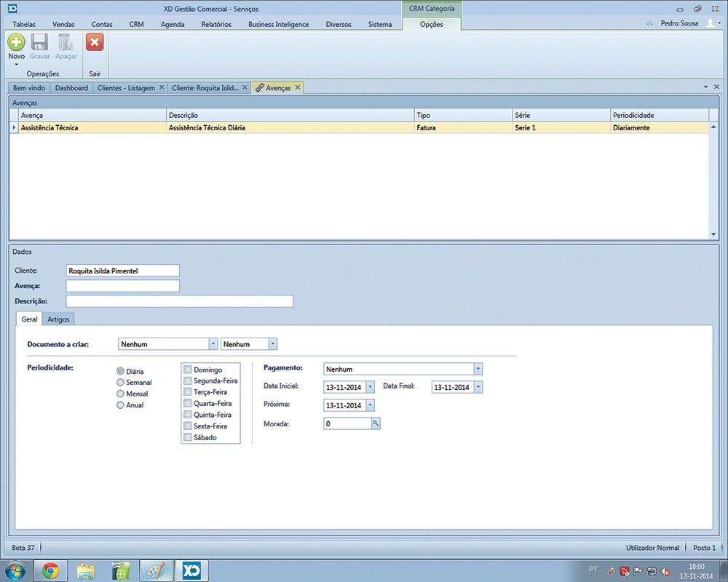Click the green Novo plus icon
Image resolution: width=728 pixels, height=582 pixels.
(x=16, y=41)
